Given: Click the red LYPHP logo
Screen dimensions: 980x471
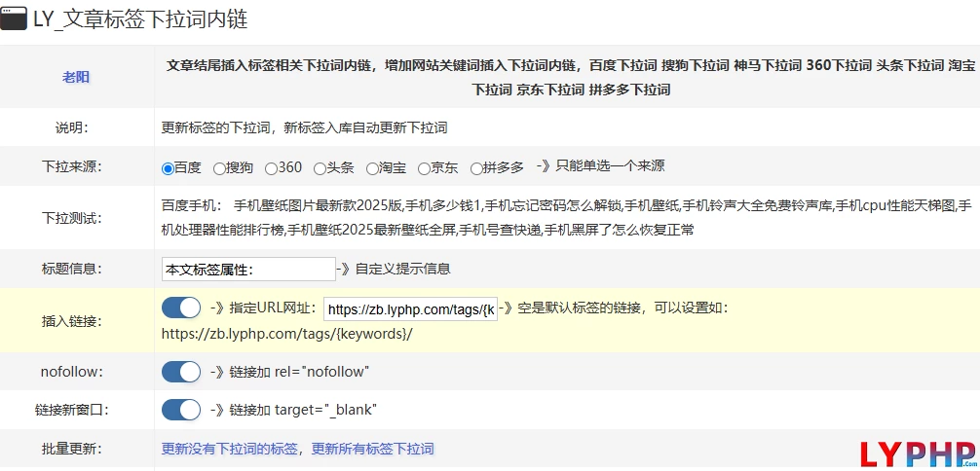Looking at the screenshot, I should click(x=918, y=453).
